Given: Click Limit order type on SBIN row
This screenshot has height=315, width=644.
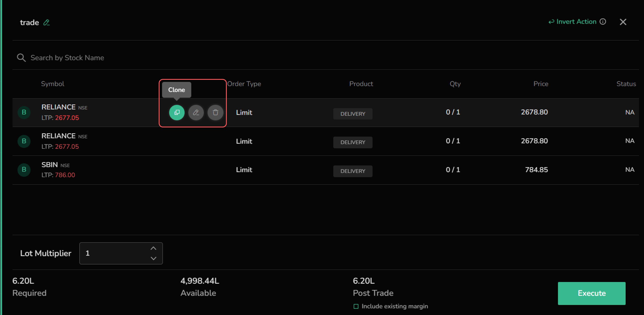Looking at the screenshot, I should pyautogui.click(x=244, y=170).
